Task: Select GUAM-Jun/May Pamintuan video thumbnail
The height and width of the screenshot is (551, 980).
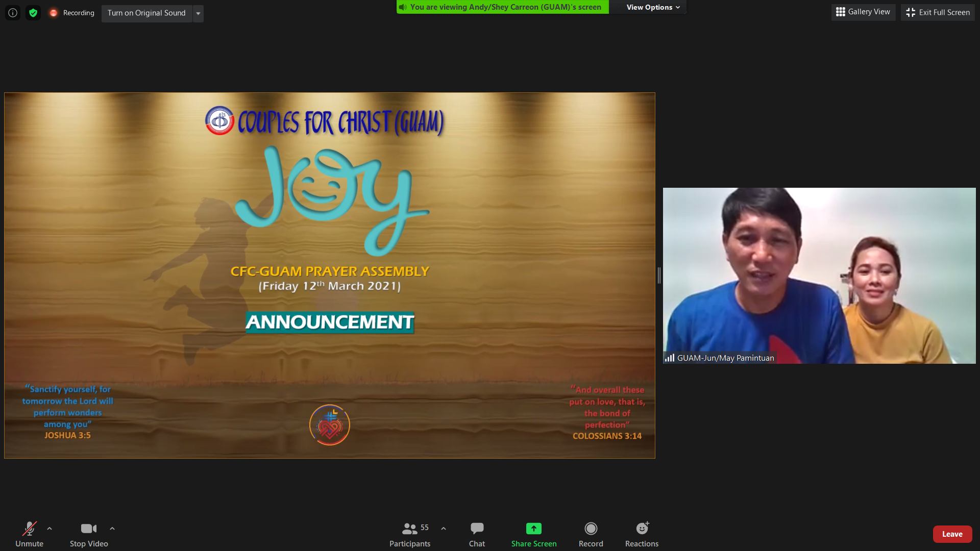Action: tap(819, 275)
